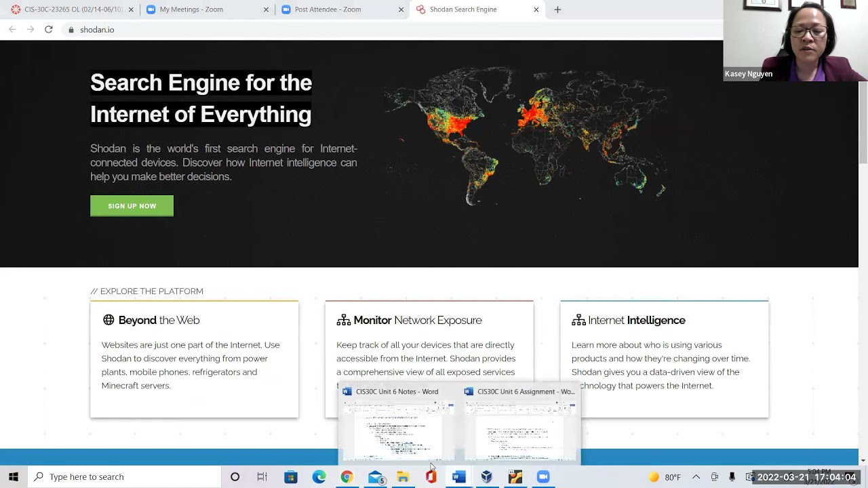Close the Shodan Search Engine tab
868x488 pixels.
[x=536, y=9]
